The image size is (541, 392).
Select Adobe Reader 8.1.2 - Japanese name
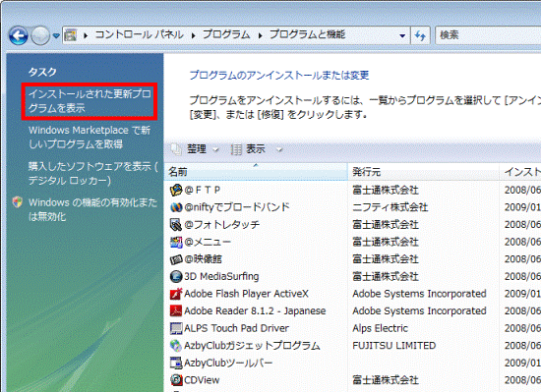click(x=255, y=310)
